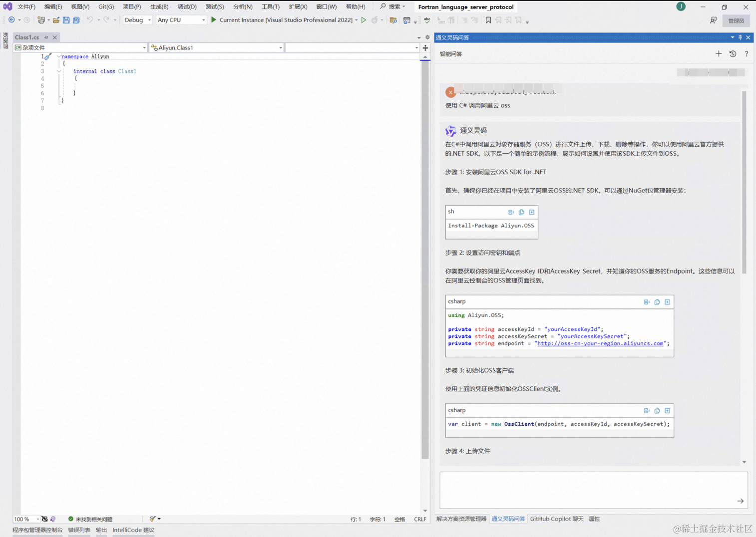Open the 帮助(H) menu
Screen dimensions: 756x537
[x=355, y=7]
